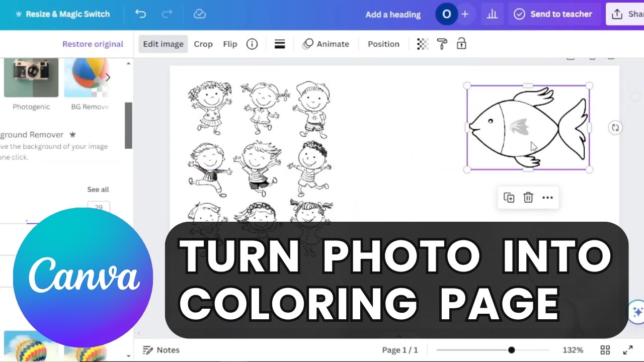Click the Page 1 / 1 indicator
Image resolution: width=644 pixels, height=362 pixels.
(x=400, y=350)
